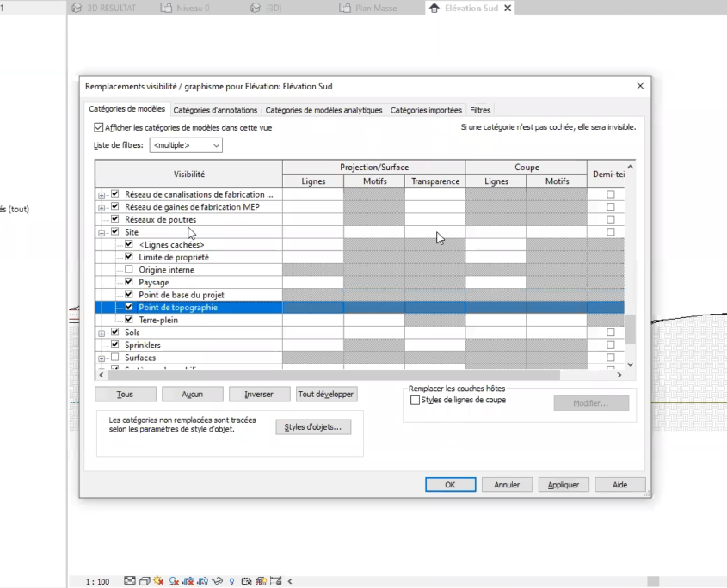Open the Filtres tab
This screenshot has height=588, width=727.
tap(480, 110)
